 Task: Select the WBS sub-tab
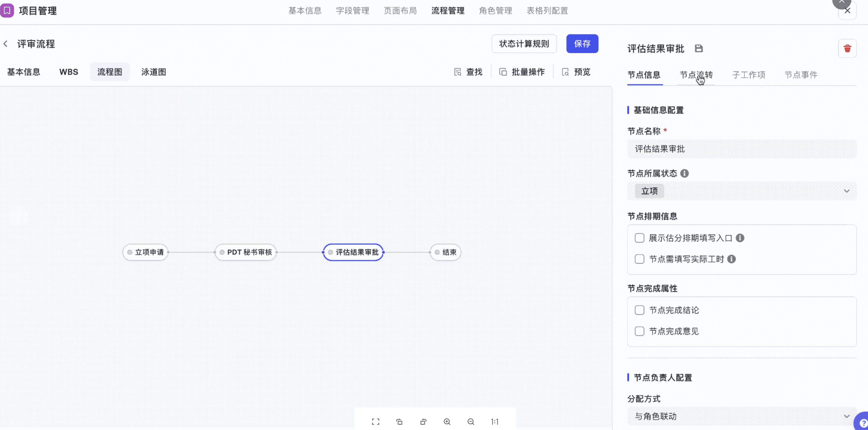[x=69, y=72]
